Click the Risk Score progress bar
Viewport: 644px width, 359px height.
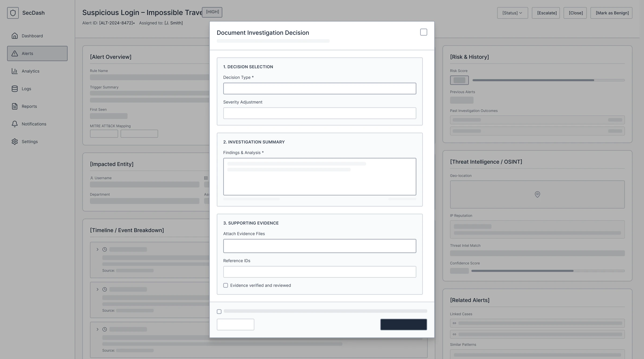(x=548, y=80)
